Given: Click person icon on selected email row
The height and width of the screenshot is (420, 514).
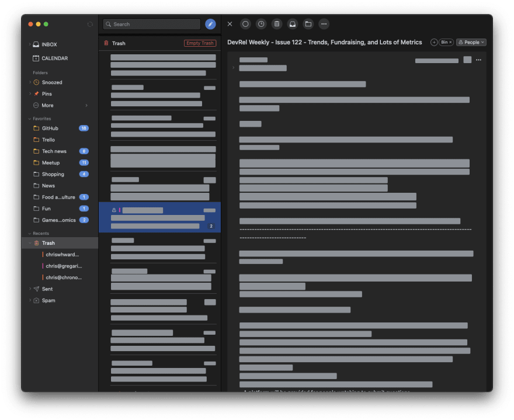Looking at the screenshot, I should [x=114, y=210].
